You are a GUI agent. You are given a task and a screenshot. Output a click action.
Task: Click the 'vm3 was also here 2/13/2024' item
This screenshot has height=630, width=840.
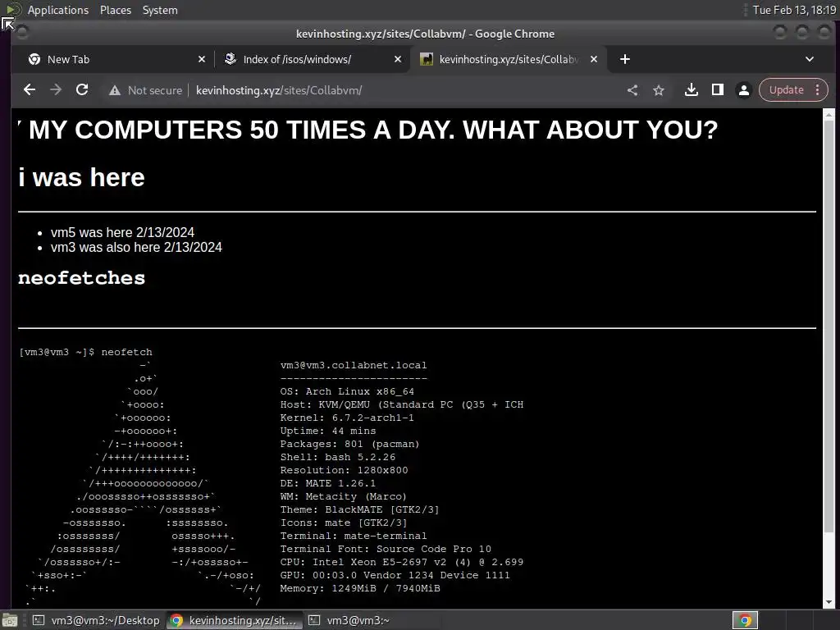click(136, 247)
